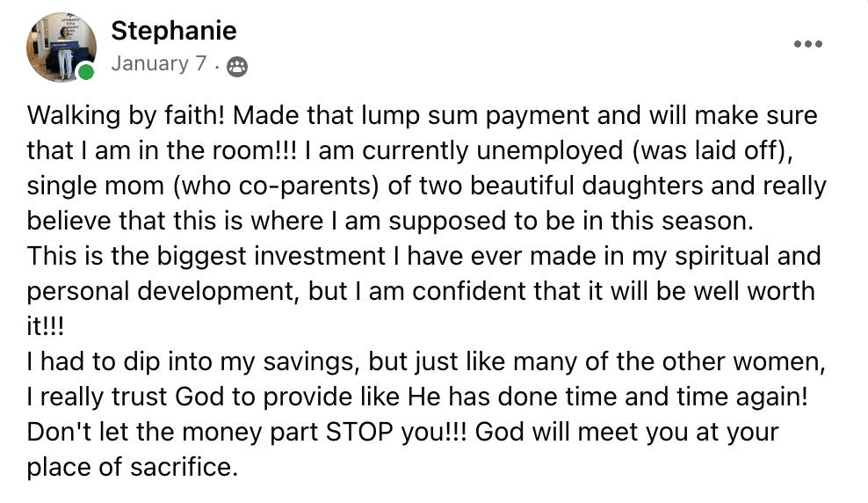Screen dimensions: 868x503
Task: Click the "Walking by faith!" opening sentence
Action: click(127, 116)
